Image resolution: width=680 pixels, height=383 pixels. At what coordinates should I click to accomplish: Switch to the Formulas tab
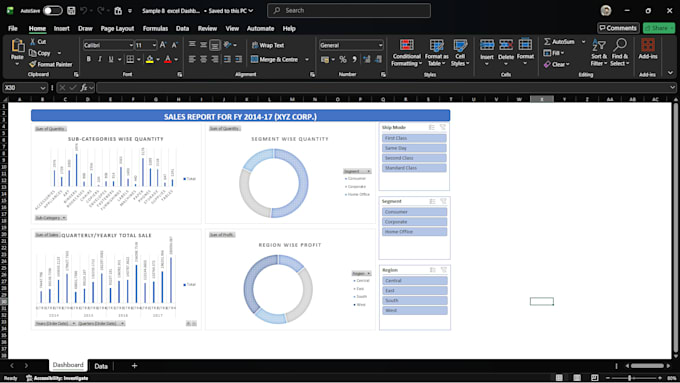[155, 29]
